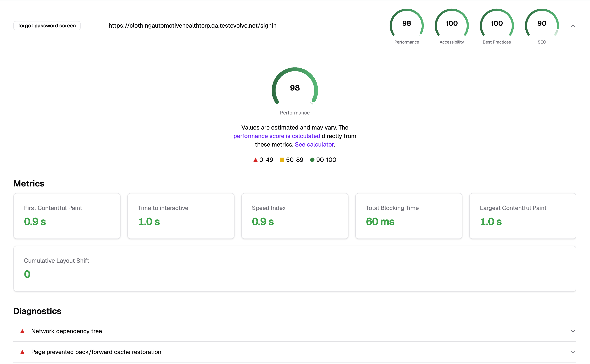
Task: Open 'performance score is calculated' link
Action: pyautogui.click(x=277, y=136)
